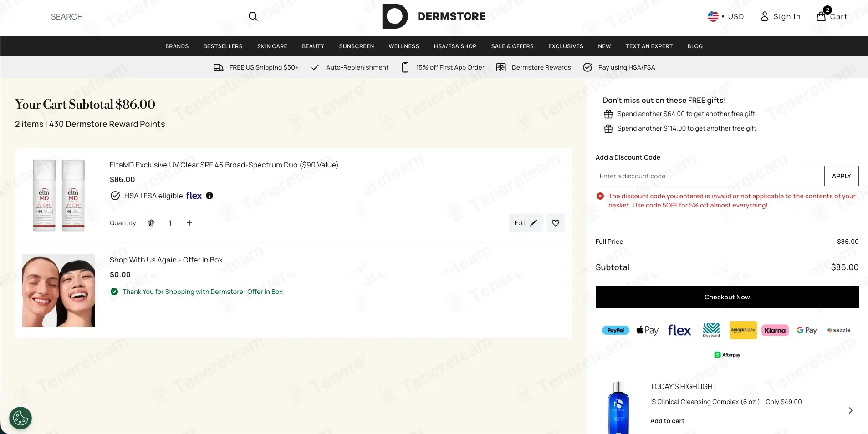Open Shop With Us Again offer link
This screenshot has height=434, width=868.
pyautogui.click(x=166, y=260)
